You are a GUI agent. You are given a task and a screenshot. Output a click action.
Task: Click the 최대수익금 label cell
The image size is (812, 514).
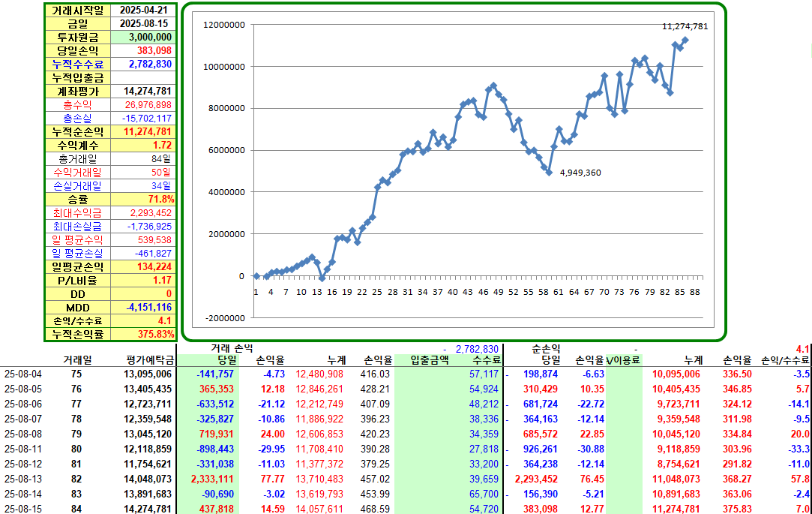[78, 213]
